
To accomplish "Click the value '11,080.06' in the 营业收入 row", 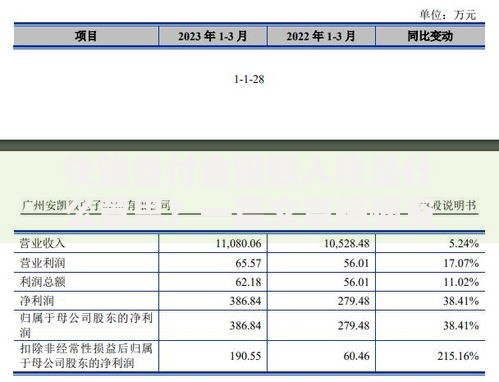I will click(x=238, y=243).
